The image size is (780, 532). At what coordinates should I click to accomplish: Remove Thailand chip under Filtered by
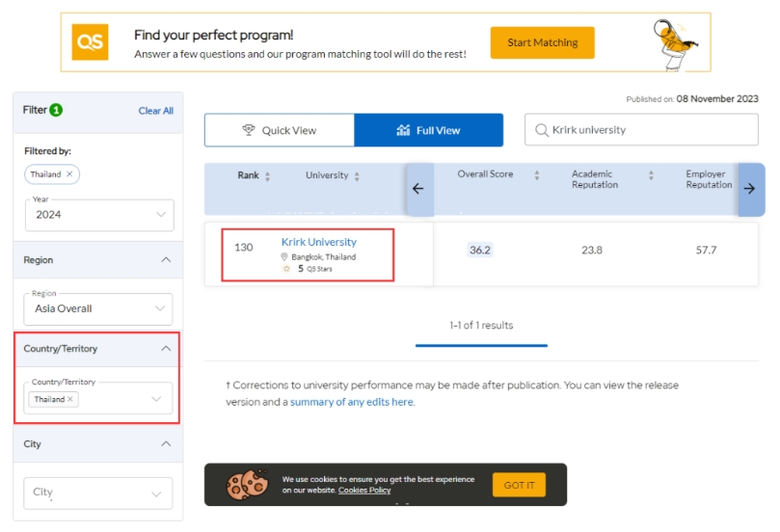click(x=69, y=174)
